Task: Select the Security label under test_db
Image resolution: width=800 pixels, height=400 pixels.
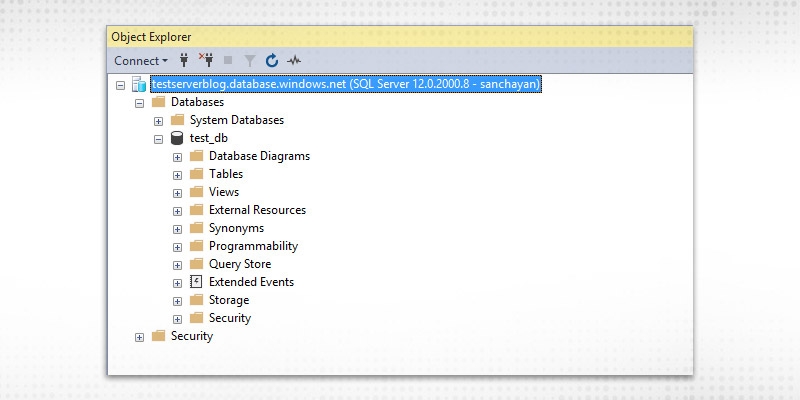Action: point(230,318)
